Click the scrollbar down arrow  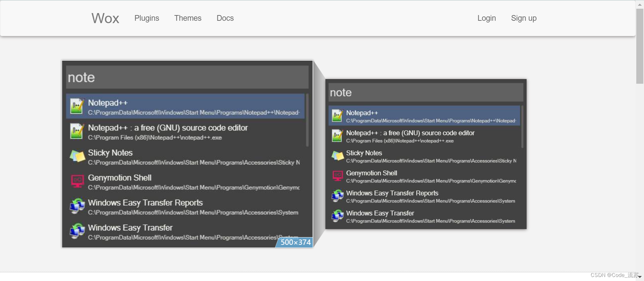pos(640,277)
